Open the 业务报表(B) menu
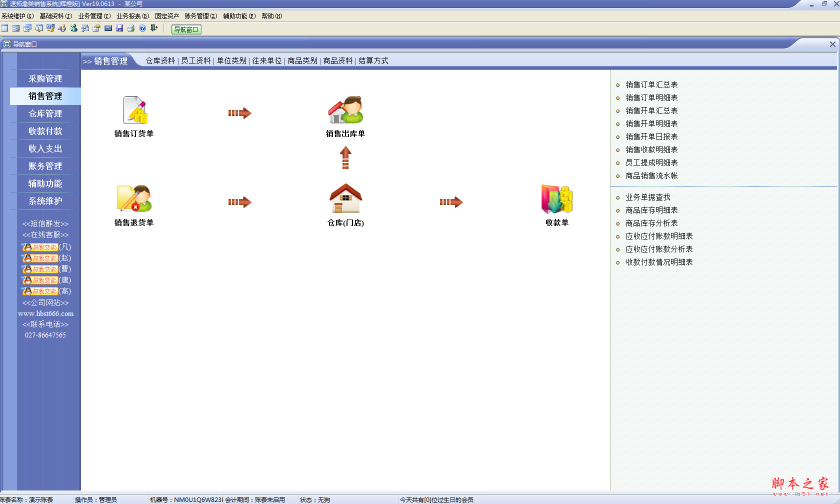Viewport: 840px width, 504px height. pyautogui.click(x=133, y=16)
